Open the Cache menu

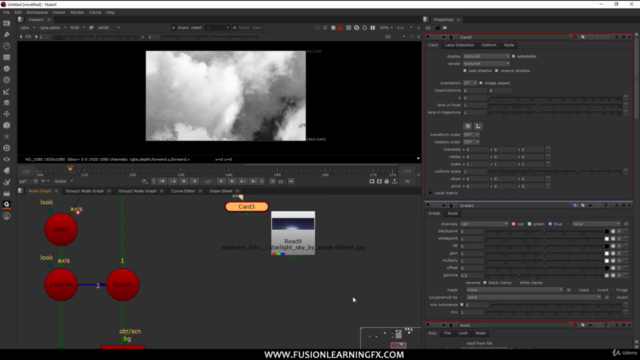pyautogui.click(x=95, y=12)
